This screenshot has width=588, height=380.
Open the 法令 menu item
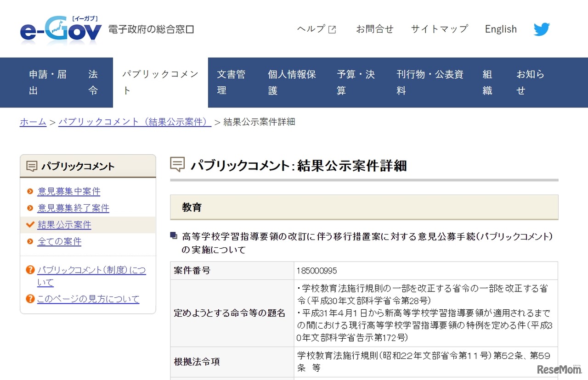(x=93, y=82)
